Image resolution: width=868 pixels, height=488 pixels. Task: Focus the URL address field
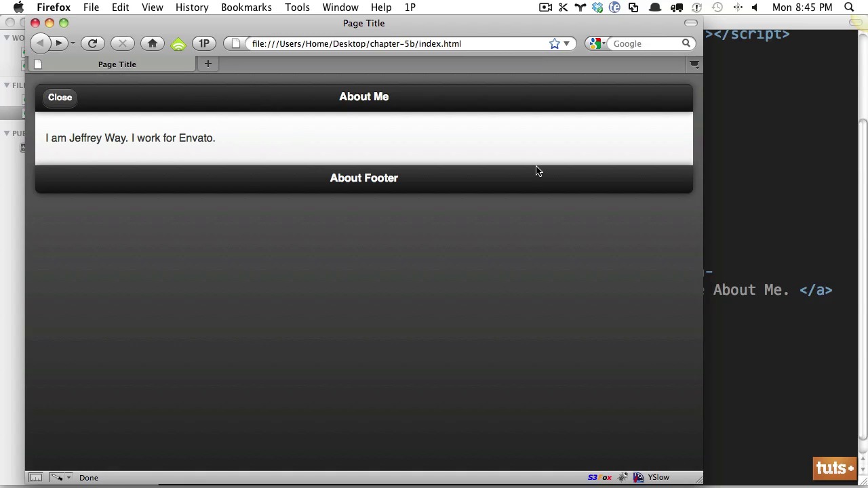pos(397,43)
